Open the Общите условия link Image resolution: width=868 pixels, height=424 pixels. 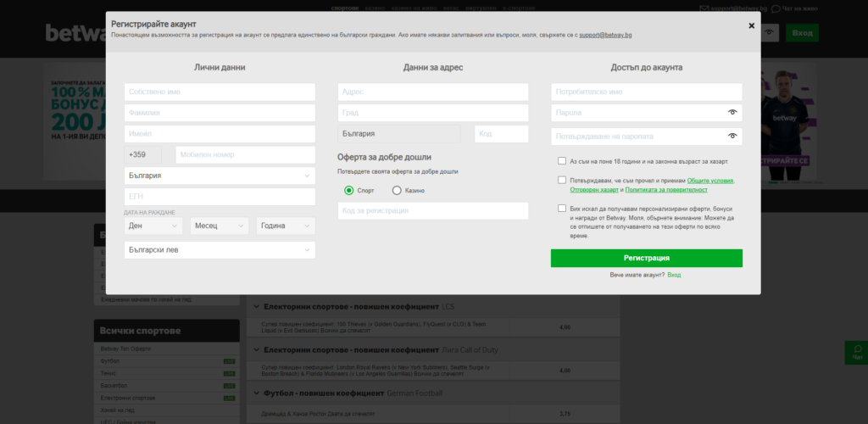pos(710,181)
